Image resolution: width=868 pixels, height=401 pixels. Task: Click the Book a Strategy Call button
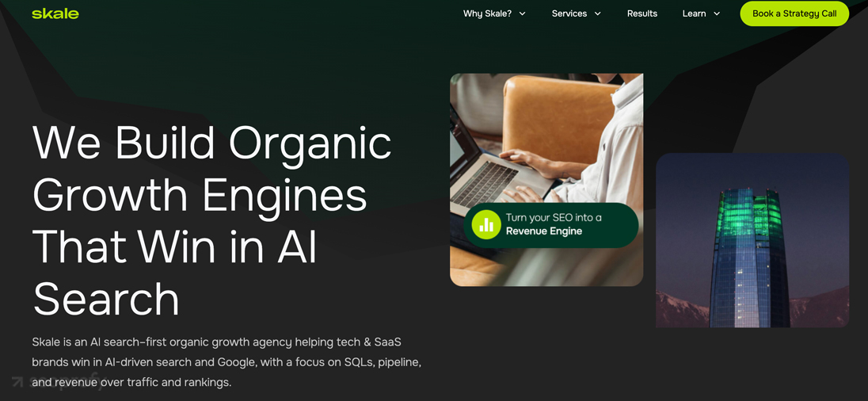point(794,13)
